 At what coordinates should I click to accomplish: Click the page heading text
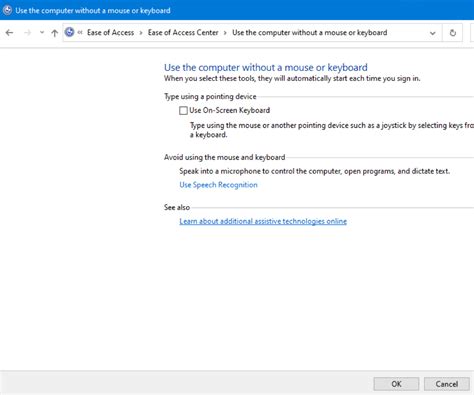[266, 67]
